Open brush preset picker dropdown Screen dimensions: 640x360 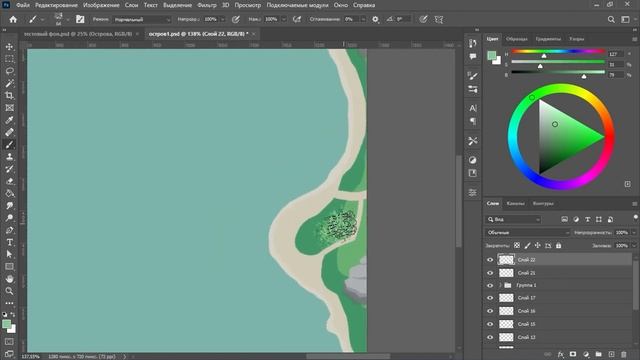68,19
